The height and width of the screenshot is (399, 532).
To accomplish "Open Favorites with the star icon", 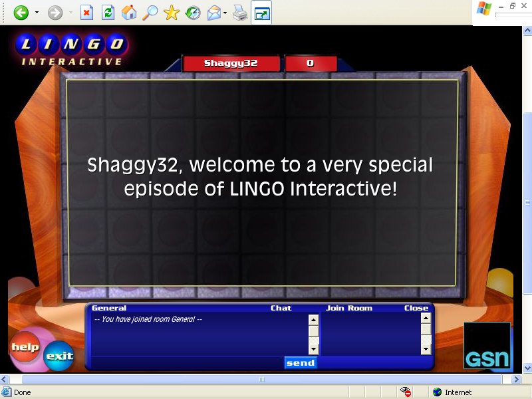I will tap(172, 13).
